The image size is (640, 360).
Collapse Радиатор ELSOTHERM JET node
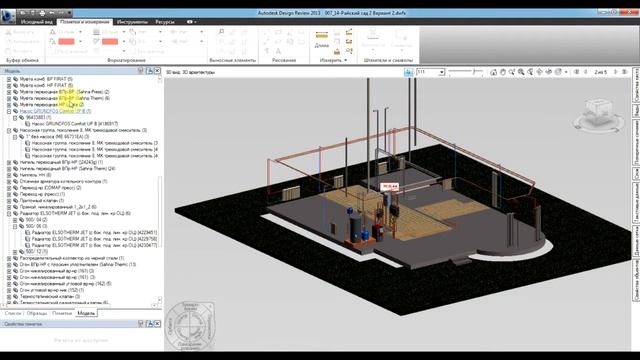point(9,213)
